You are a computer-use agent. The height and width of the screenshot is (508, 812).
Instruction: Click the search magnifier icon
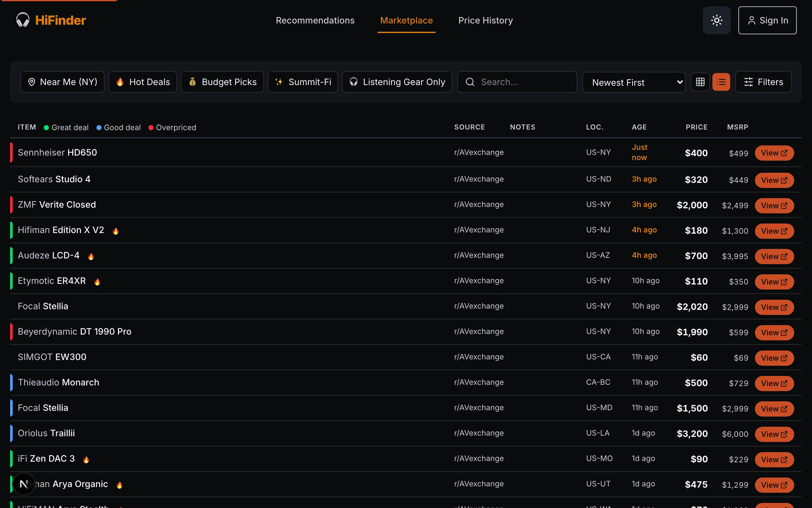[x=470, y=82]
